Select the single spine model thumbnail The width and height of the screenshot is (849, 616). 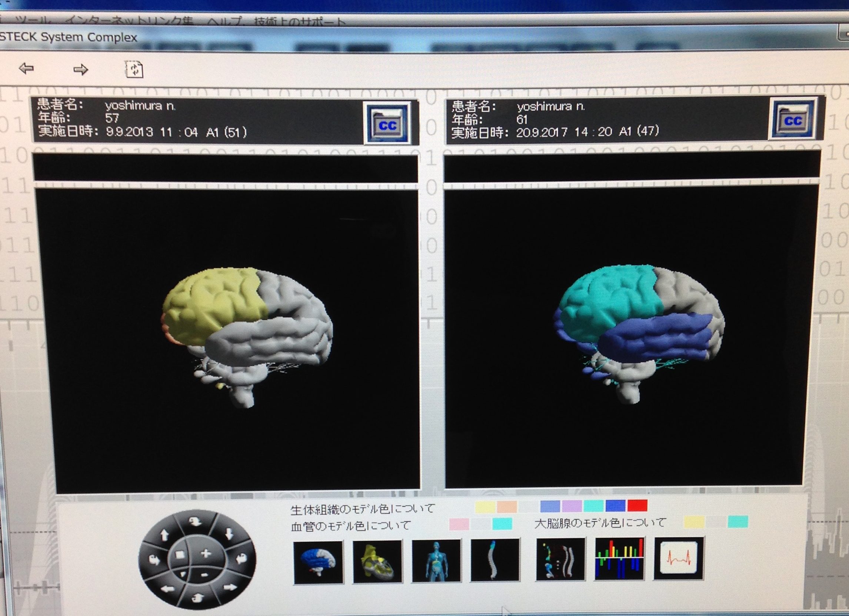495,560
